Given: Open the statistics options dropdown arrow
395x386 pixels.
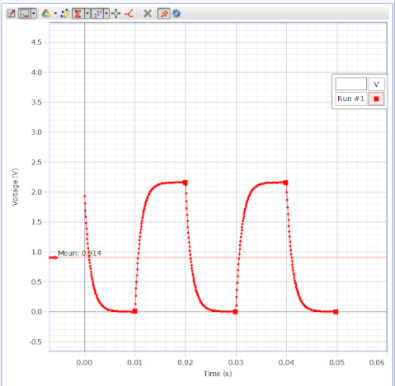Looking at the screenshot, I should [x=87, y=14].
